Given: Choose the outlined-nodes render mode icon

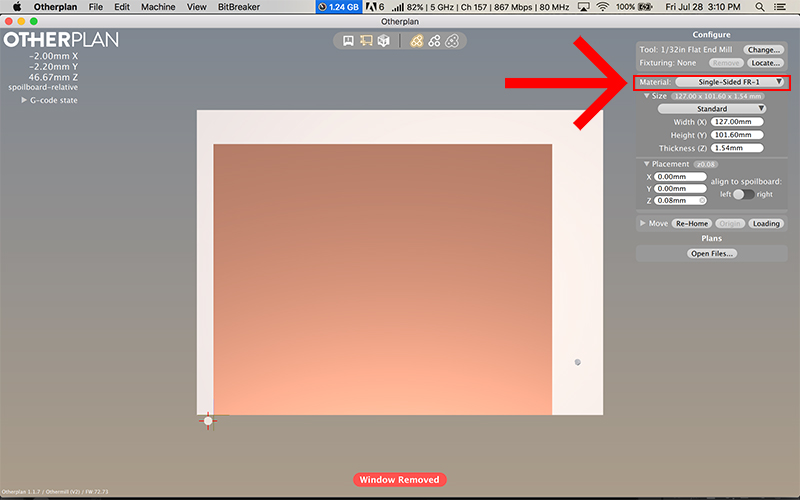Looking at the screenshot, I should [452, 41].
